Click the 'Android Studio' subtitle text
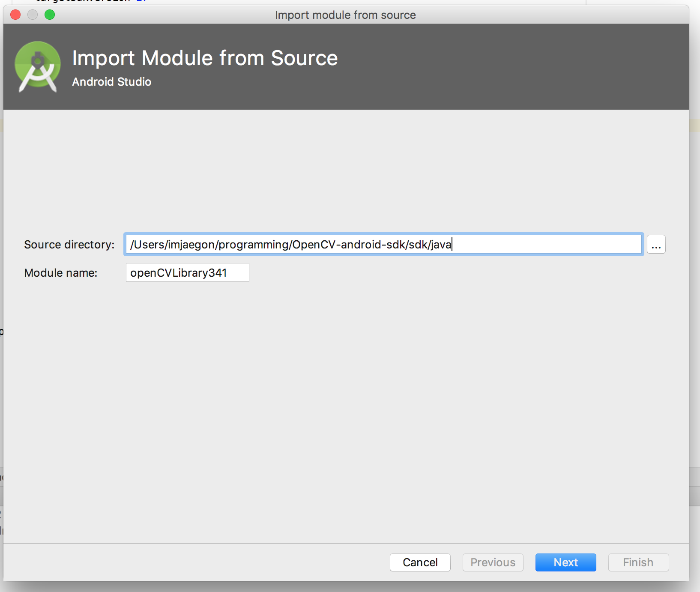 [111, 82]
